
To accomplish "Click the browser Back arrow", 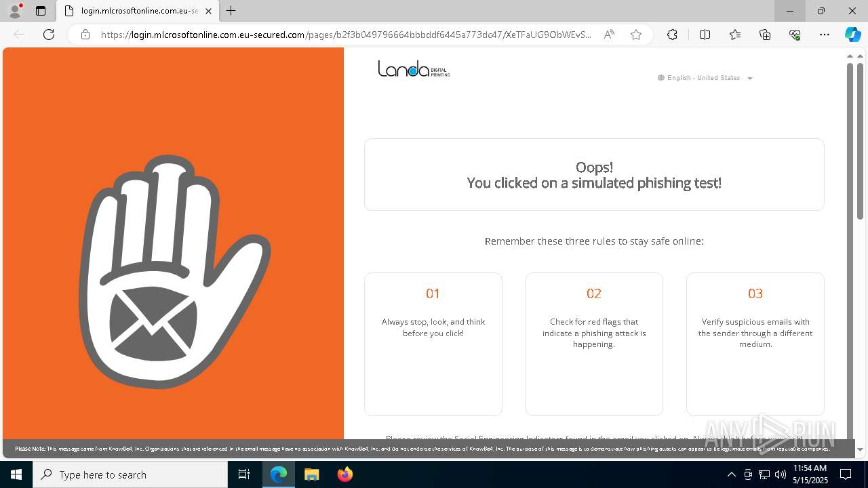I will (19, 35).
